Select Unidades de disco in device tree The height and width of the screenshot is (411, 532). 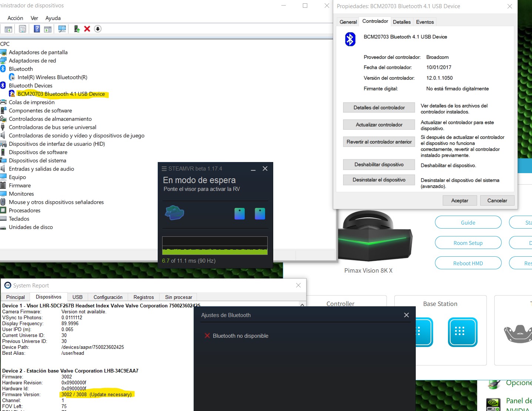coord(31,227)
